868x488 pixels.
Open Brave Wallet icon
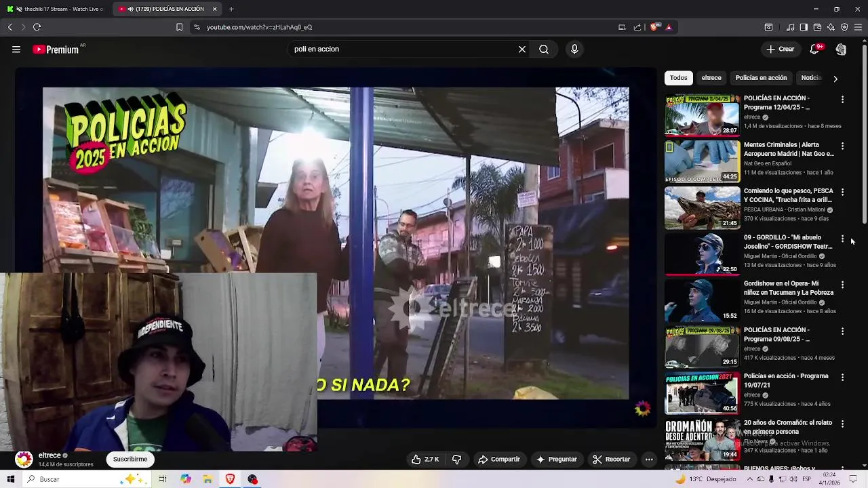pos(817,27)
